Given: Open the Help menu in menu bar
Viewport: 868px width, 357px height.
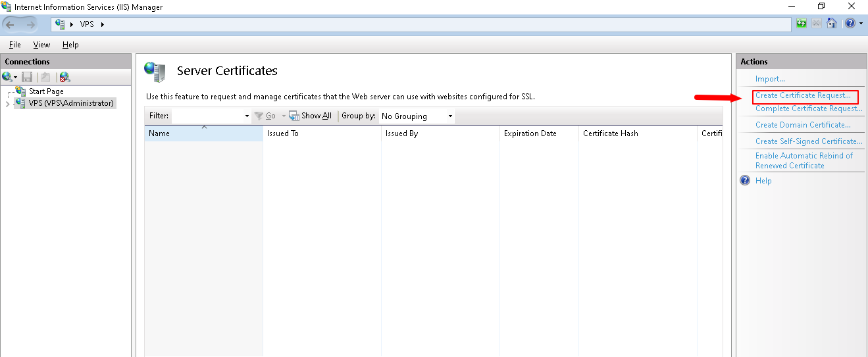Looking at the screenshot, I should [70, 45].
